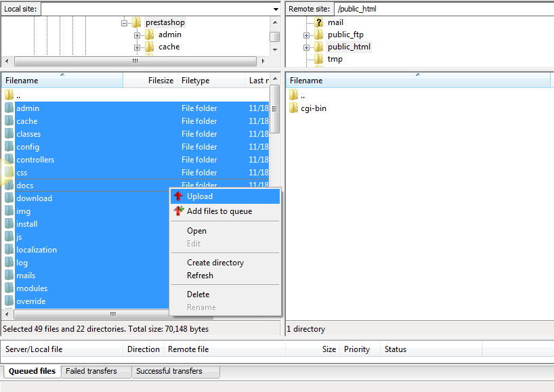Switch to the Failed transfers tab
This screenshot has width=554, height=392.
click(95, 371)
